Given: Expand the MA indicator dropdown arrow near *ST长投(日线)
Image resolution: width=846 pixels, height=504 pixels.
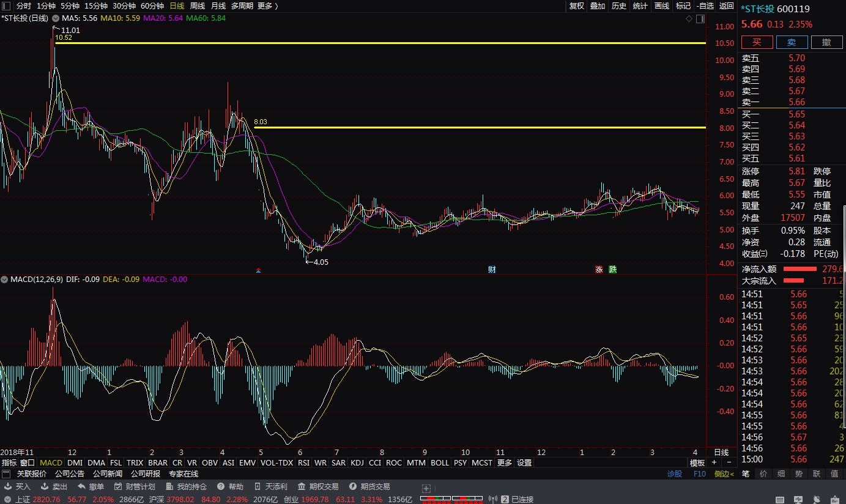Looking at the screenshot, I should click(56, 18).
